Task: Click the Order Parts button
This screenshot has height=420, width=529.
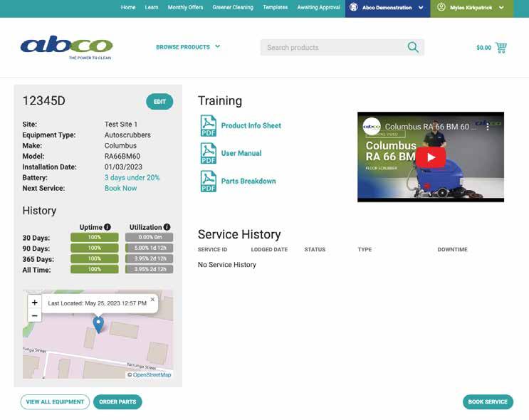Action: click(117, 401)
